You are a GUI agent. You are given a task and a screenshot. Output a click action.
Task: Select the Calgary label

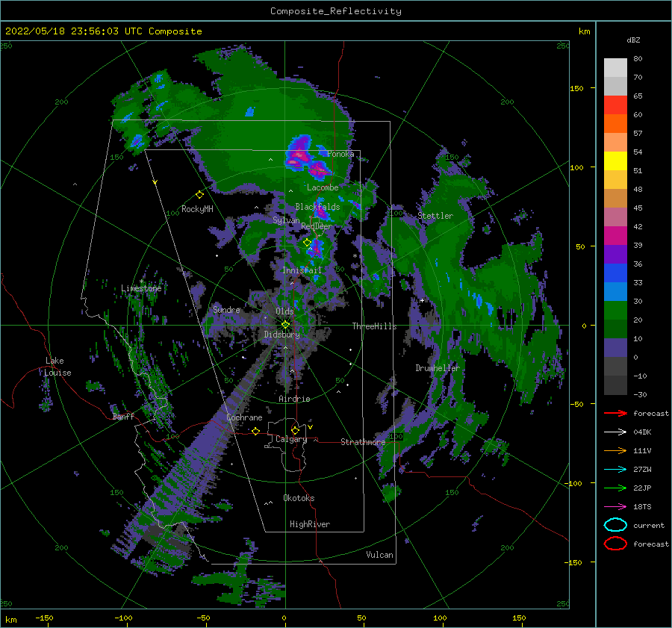point(291,439)
